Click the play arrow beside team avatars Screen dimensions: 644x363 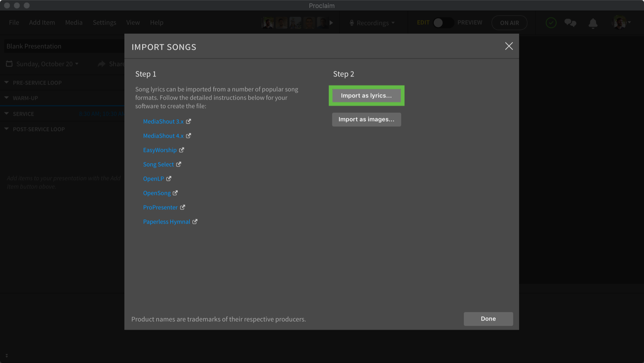tap(331, 23)
